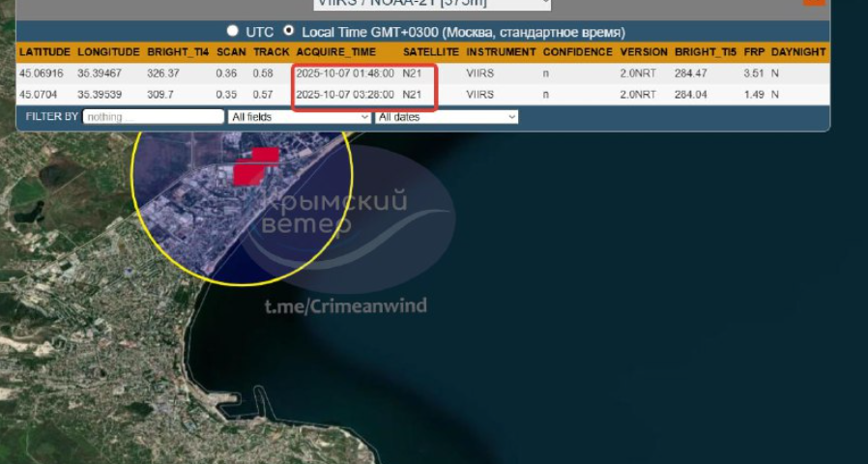Select the Local Time GMT+0300 radio button
Image resolution: width=868 pixels, height=464 pixels.
[x=289, y=32]
